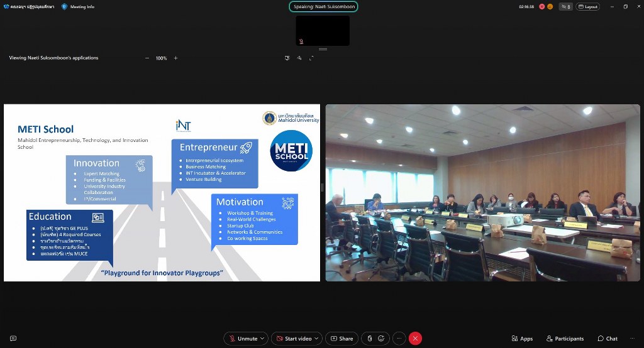The width and height of the screenshot is (644, 348).
Task: Open the more options ellipsis menu
Action: [x=399, y=339]
